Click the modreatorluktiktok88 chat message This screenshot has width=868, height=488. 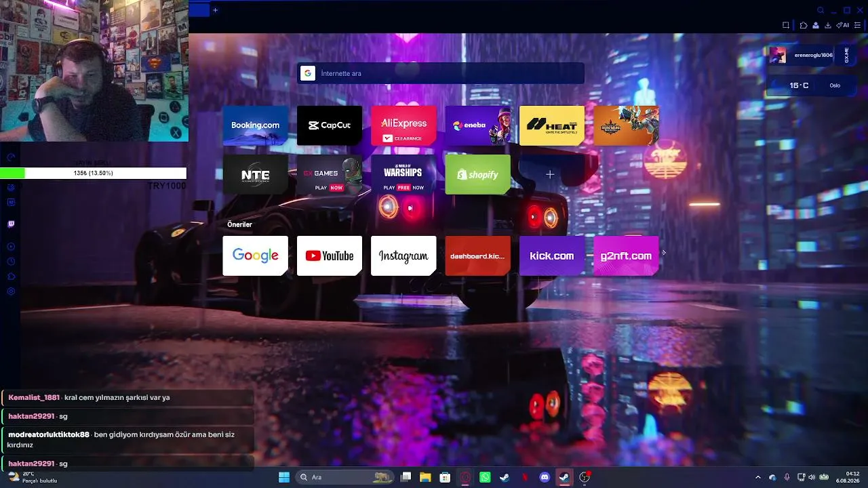pos(127,439)
